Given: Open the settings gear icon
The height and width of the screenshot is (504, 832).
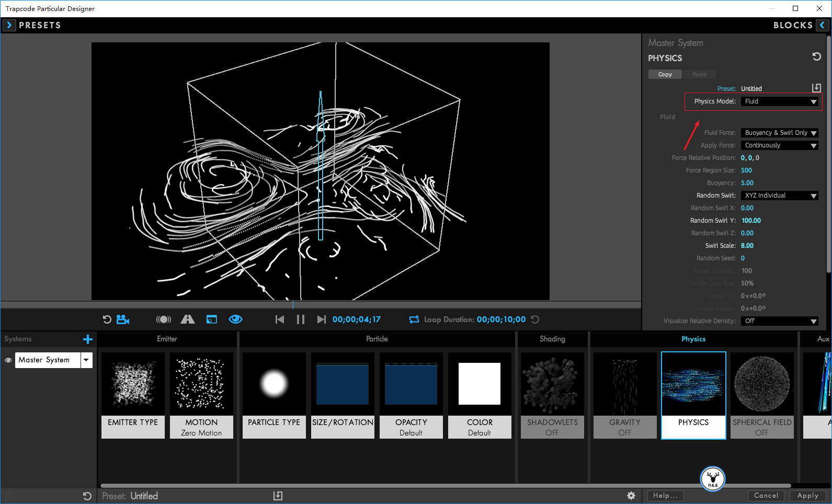Looking at the screenshot, I should click(x=631, y=496).
